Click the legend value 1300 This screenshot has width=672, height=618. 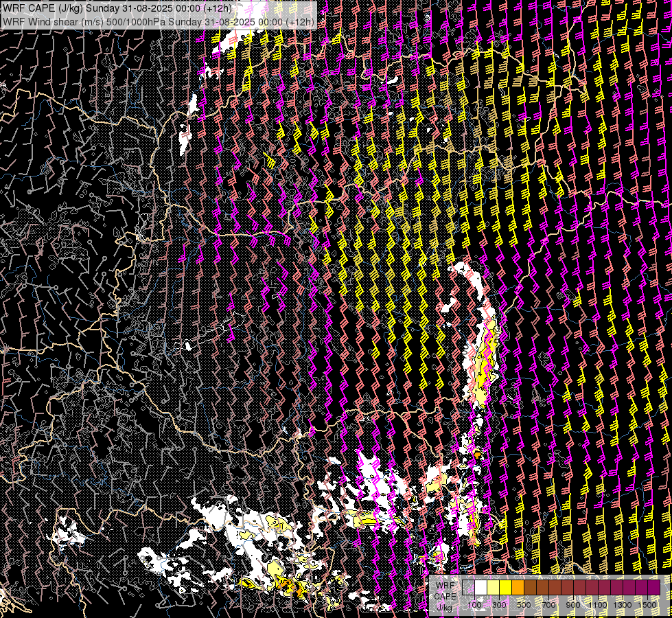[623, 605]
